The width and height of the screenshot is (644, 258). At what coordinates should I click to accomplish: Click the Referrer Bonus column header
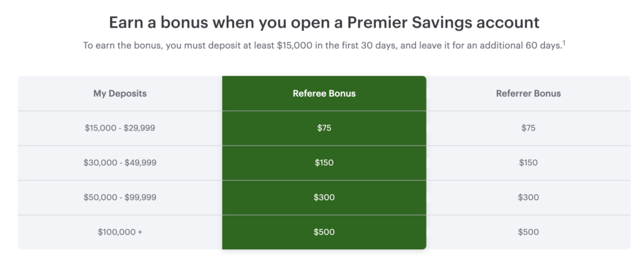tap(528, 94)
